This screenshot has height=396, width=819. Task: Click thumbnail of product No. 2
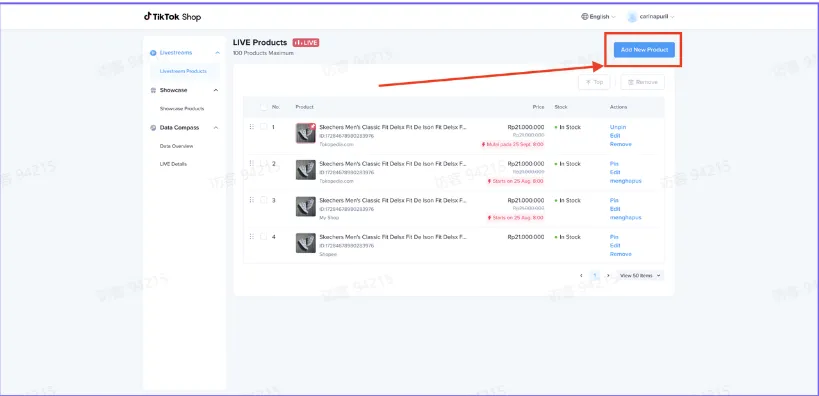[x=306, y=170]
